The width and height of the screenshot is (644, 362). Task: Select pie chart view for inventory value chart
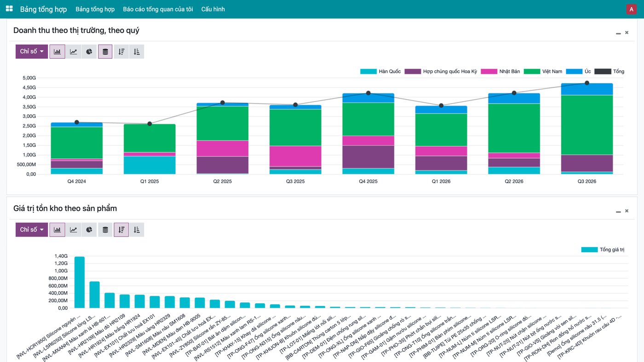(x=89, y=230)
